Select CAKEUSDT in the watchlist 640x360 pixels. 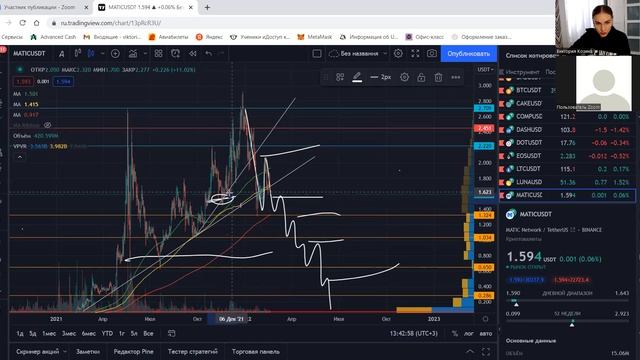tap(529, 103)
